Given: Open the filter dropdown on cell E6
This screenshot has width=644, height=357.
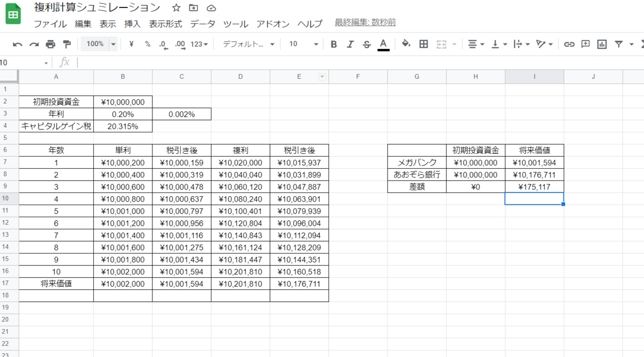Looking at the screenshot, I should click(x=323, y=77).
